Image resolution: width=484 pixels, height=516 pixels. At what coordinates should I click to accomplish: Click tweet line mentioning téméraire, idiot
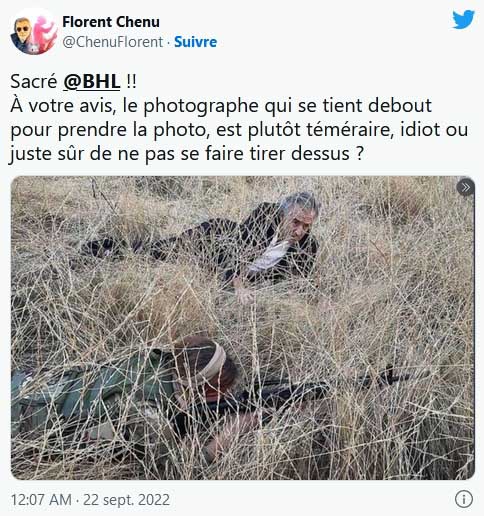click(x=239, y=130)
